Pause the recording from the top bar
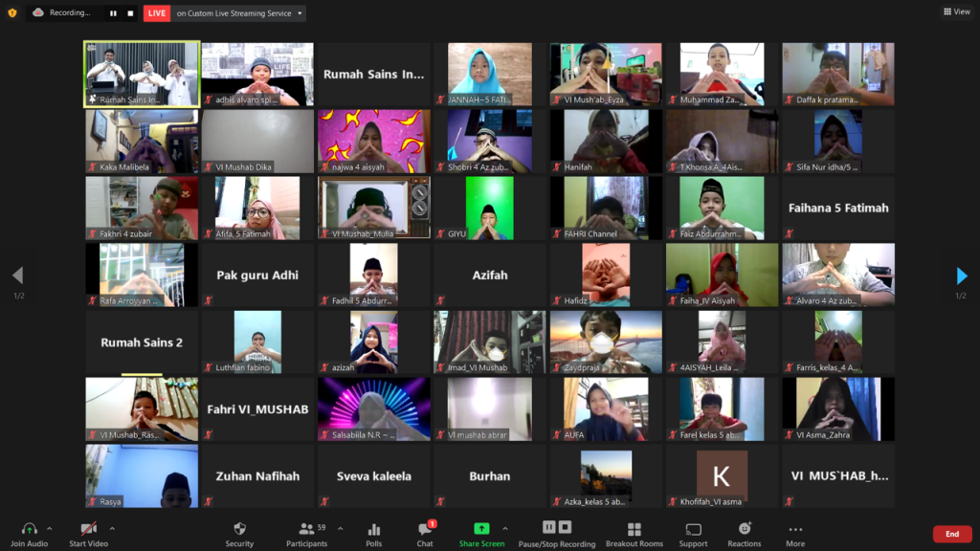This screenshot has height=551, width=980. pyautogui.click(x=113, y=13)
